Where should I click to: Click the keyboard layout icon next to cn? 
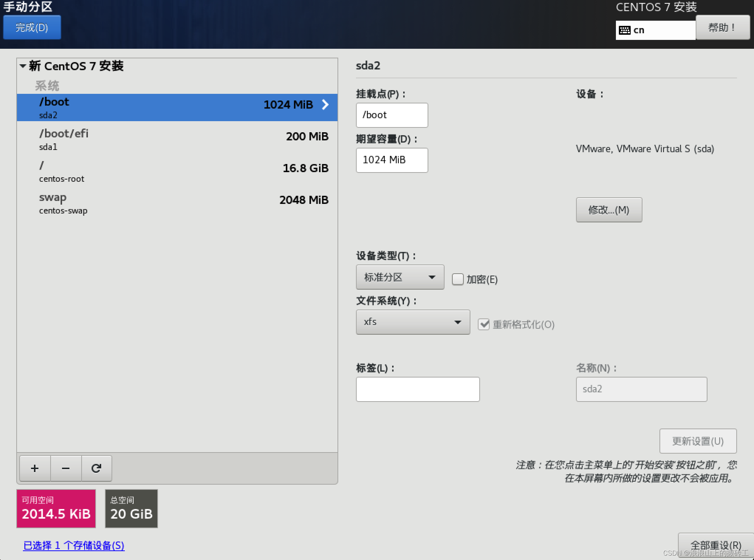click(624, 30)
